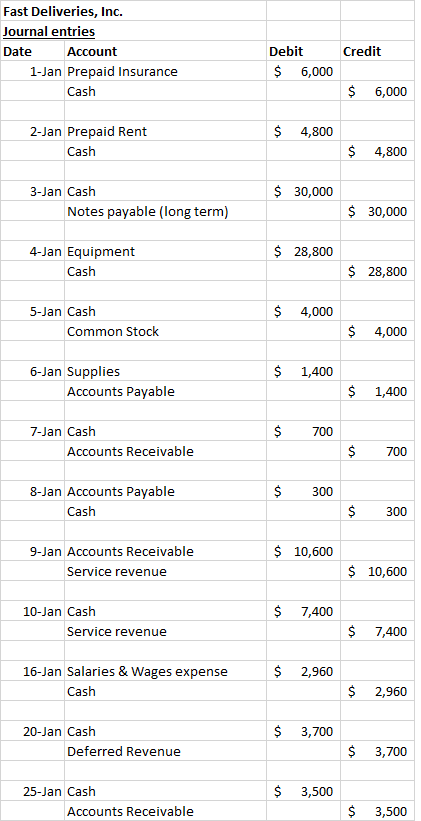Select 'Accounts Payable' under Supplies entry
The image size is (421, 821).
165,391
